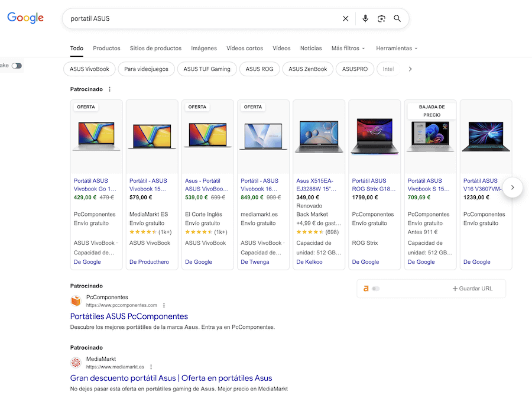This screenshot has height=401, width=532.
Task: Toggle the switch beside orange 'a' icon
Action: pos(375,289)
